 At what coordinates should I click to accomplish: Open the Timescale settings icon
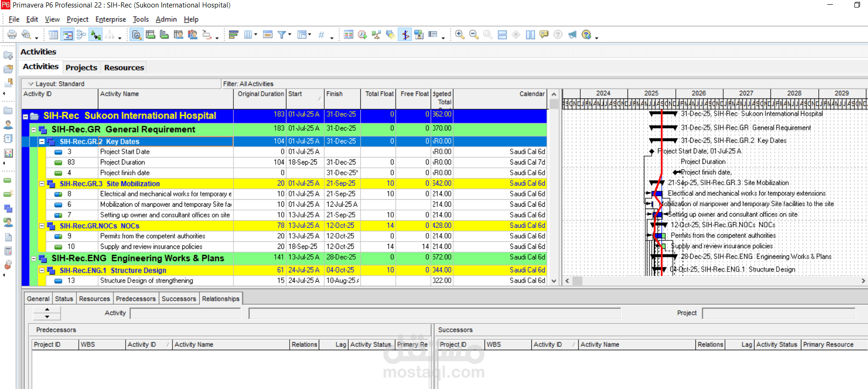[x=268, y=35]
